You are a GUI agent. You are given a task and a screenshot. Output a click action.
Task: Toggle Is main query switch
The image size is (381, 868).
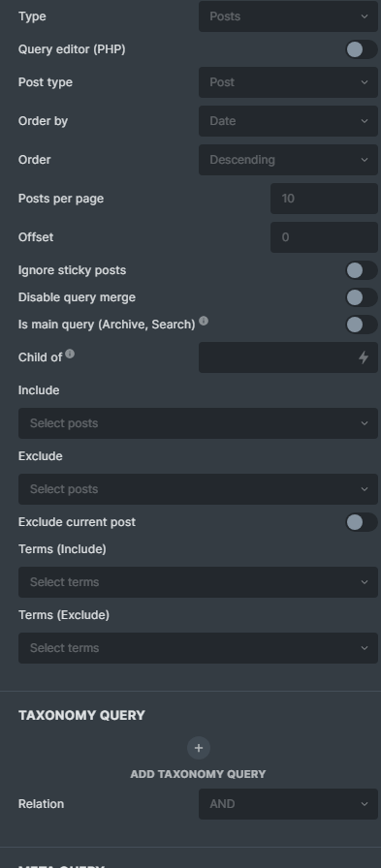click(362, 325)
